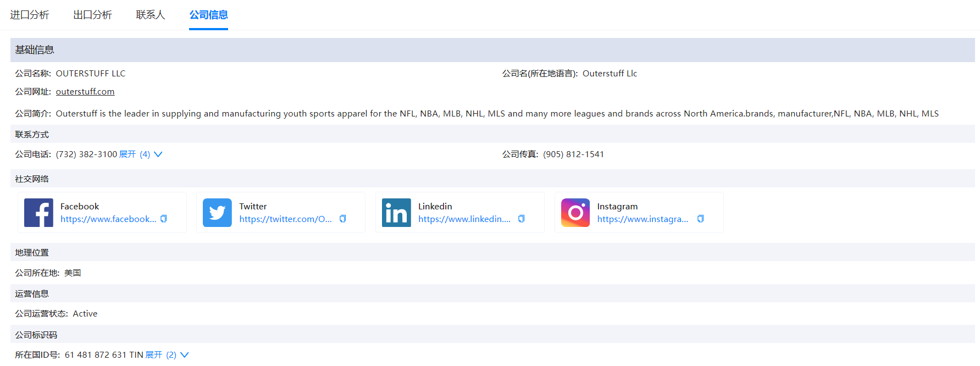Open the Twitter profile link
This screenshot has width=980, height=366.
[x=285, y=219]
